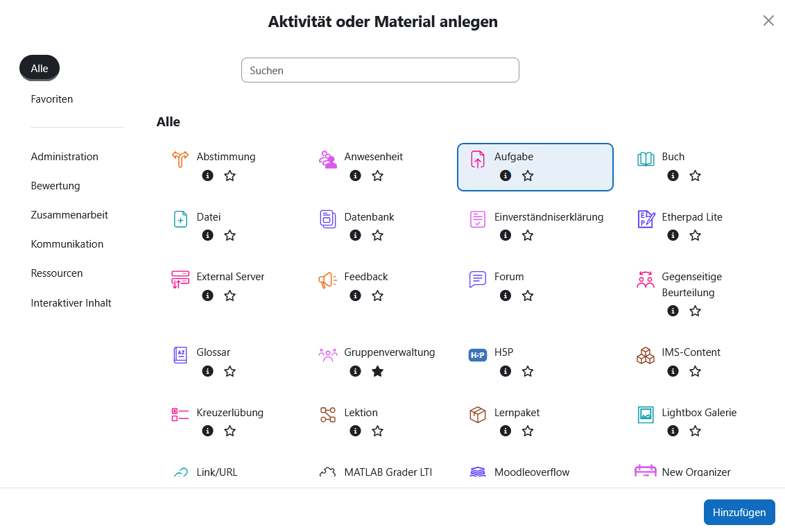Select the Ressourcen category link
Screen dimensions: 785x532
click(x=56, y=273)
